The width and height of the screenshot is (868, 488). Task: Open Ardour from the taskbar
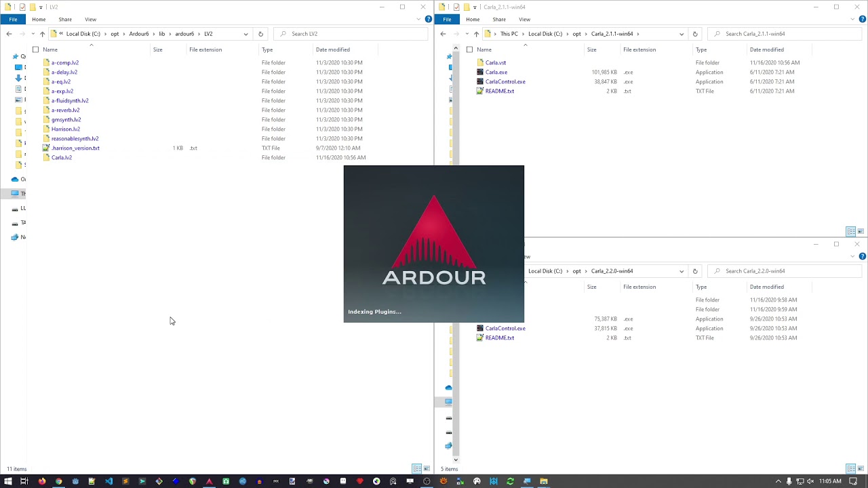coord(209,481)
